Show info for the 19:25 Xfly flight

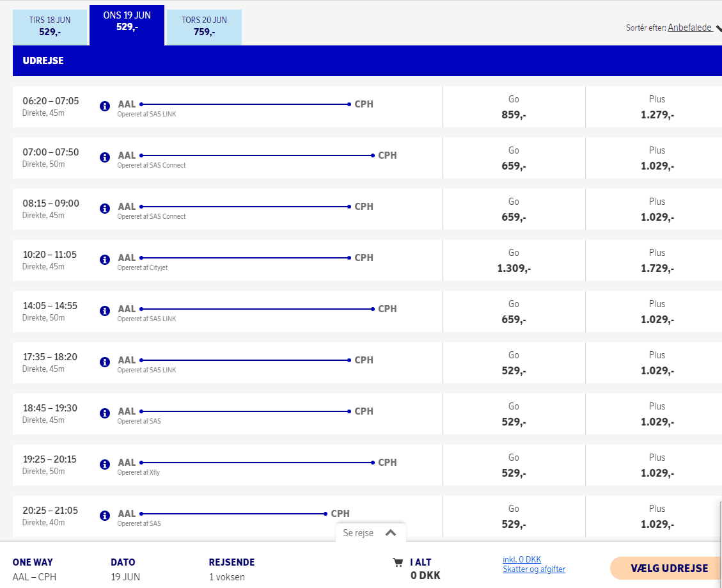tap(105, 465)
